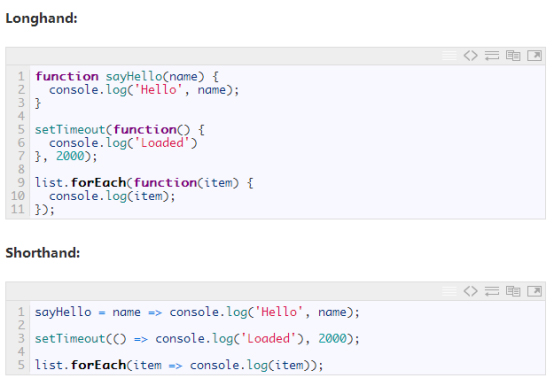
Task: Click the list.forEach(function(item) line
Action: pyautogui.click(x=144, y=183)
